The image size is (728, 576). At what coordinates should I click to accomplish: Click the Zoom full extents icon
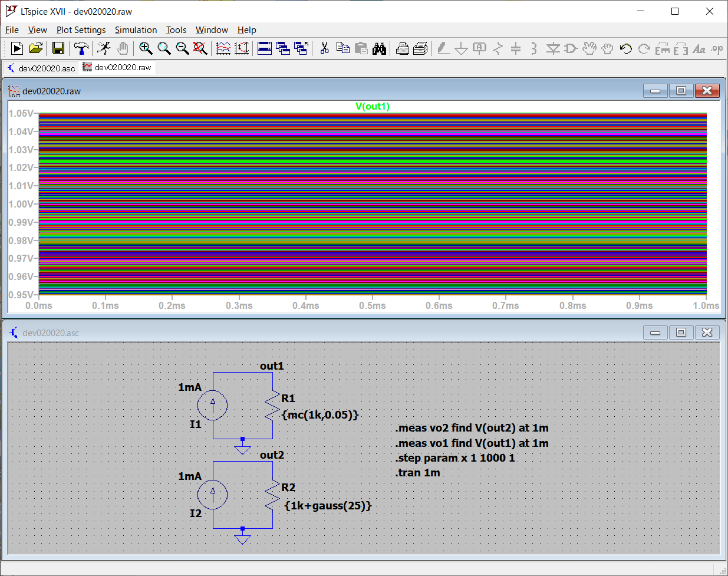point(200,48)
